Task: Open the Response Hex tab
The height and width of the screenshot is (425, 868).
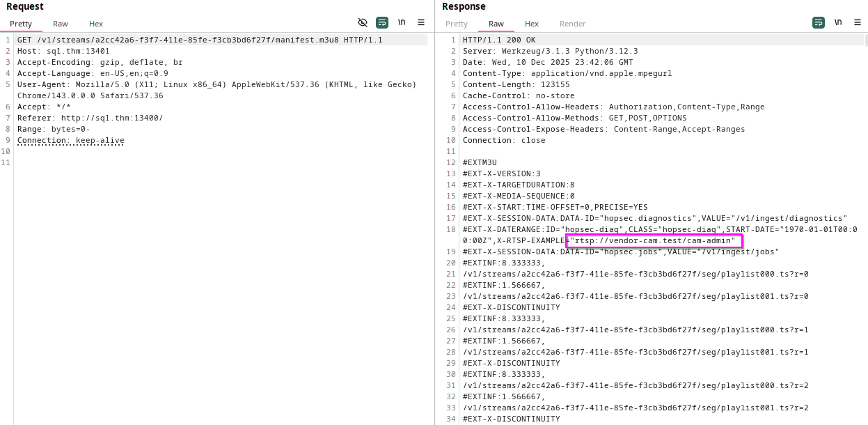Action: [x=532, y=24]
